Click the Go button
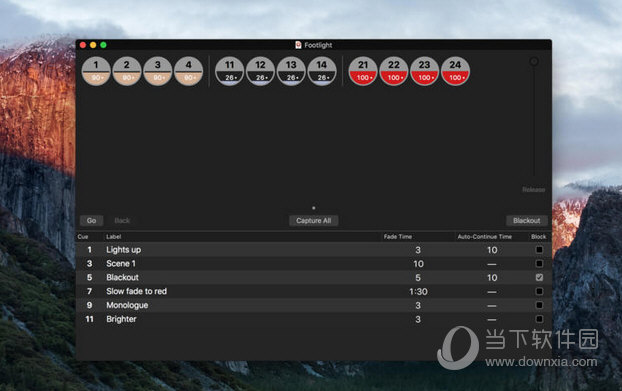The height and width of the screenshot is (391, 622). coord(92,220)
